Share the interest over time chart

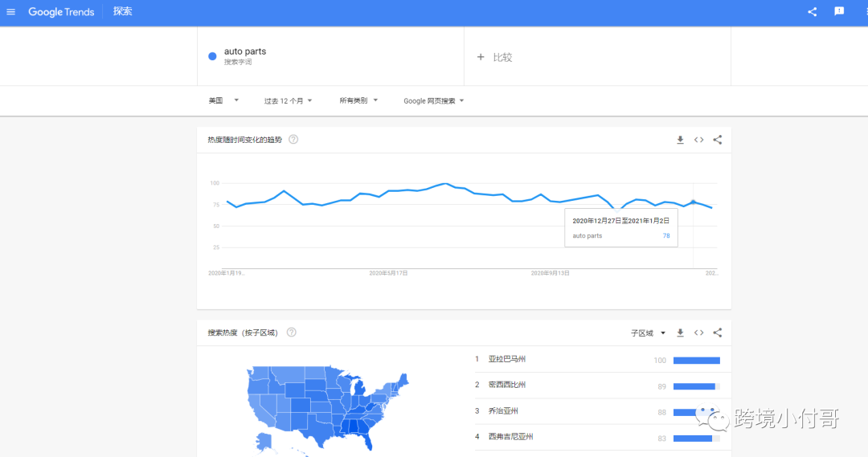click(718, 140)
